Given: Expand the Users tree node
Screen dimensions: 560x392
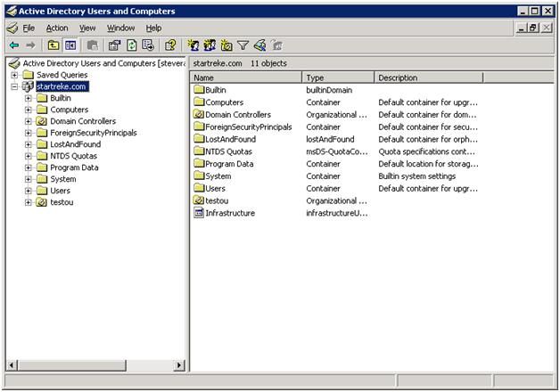Looking at the screenshot, I should click(x=28, y=191).
